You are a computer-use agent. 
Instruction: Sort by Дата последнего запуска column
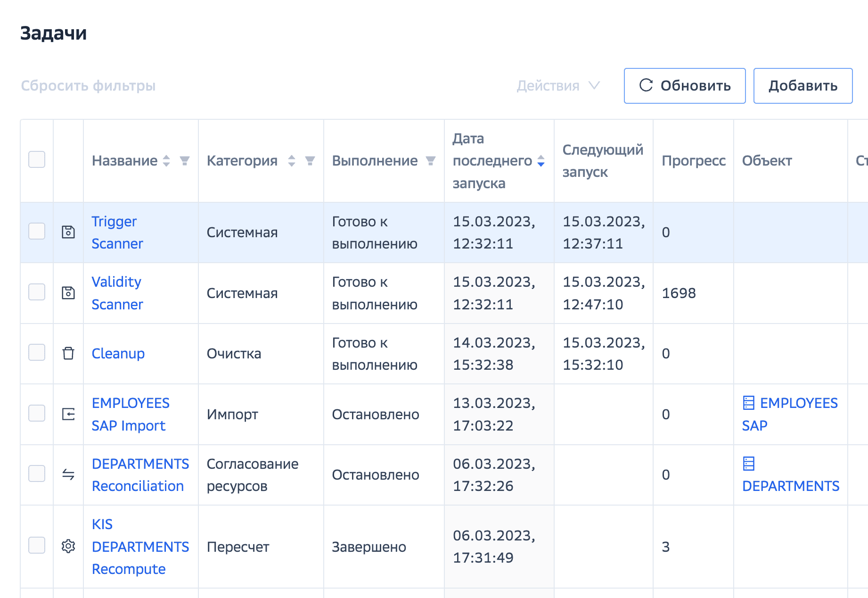(541, 161)
